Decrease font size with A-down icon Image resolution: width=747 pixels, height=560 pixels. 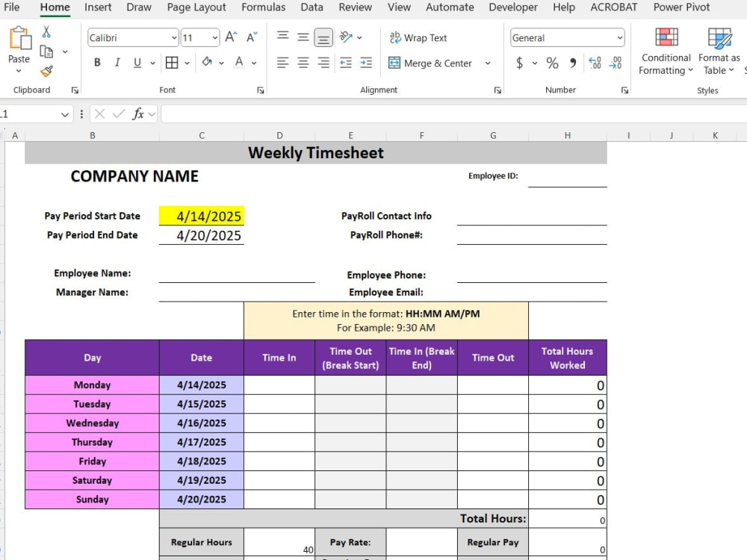pos(252,37)
